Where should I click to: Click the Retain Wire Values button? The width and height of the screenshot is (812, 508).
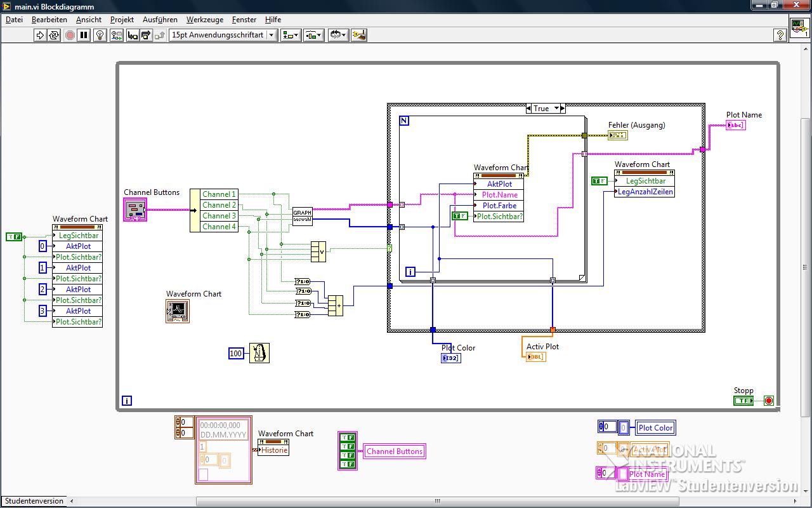point(116,35)
